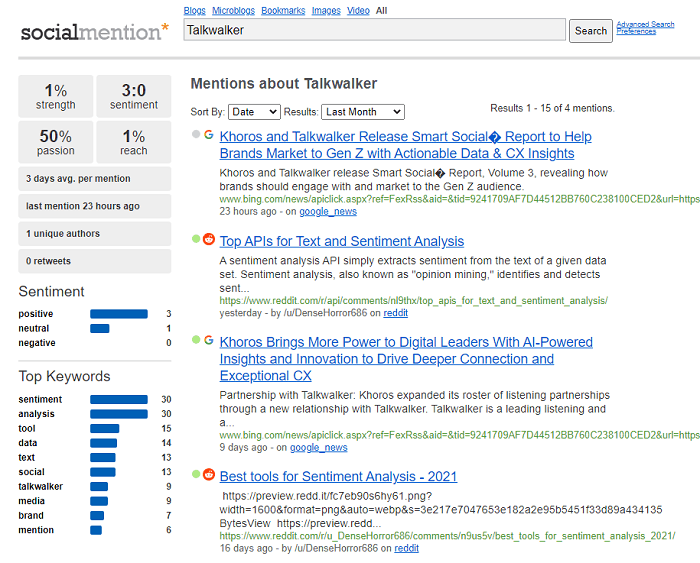Click the 50% passion stat box

pyautogui.click(x=56, y=142)
